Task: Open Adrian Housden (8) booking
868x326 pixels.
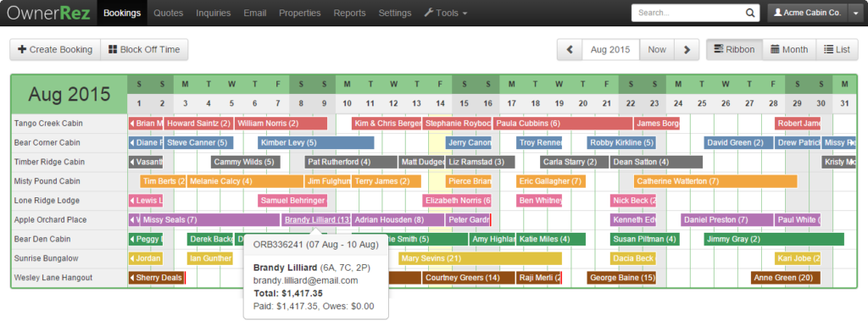Action: click(398, 220)
